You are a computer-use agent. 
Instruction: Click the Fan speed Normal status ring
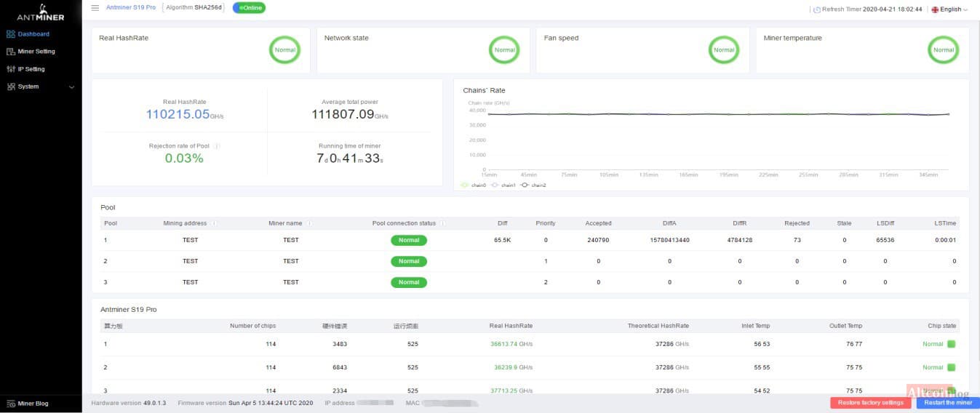coord(724,50)
